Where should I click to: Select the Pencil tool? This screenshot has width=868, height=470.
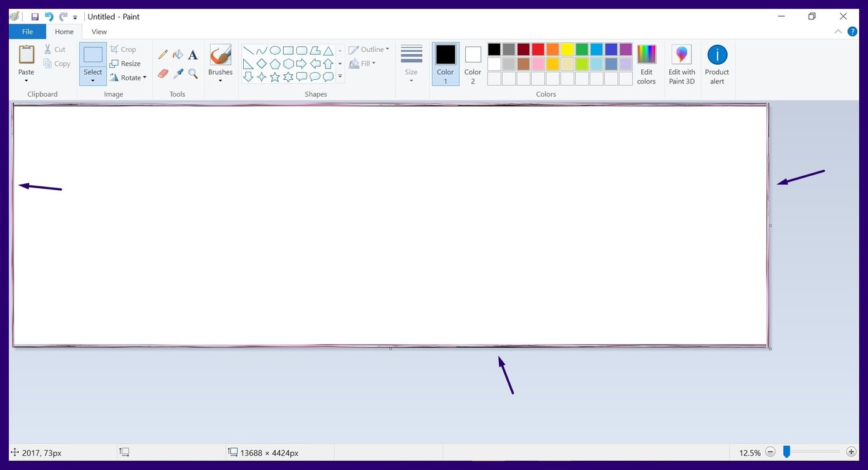pos(163,54)
